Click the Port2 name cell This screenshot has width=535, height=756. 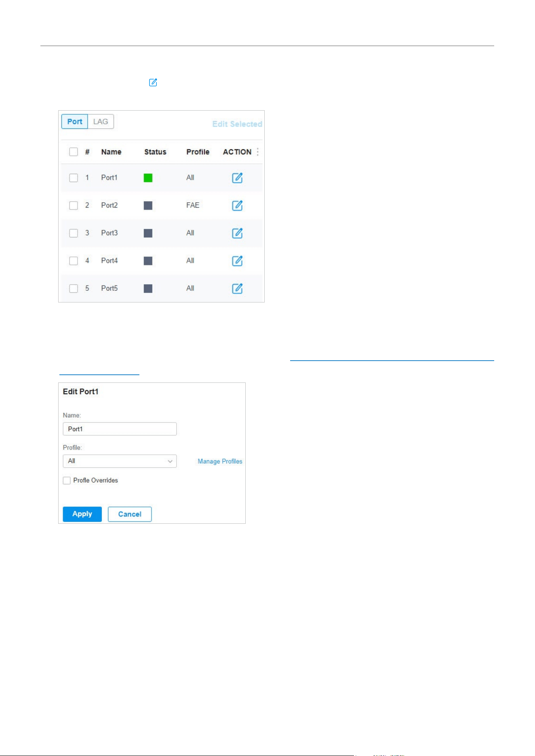[110, 205]
